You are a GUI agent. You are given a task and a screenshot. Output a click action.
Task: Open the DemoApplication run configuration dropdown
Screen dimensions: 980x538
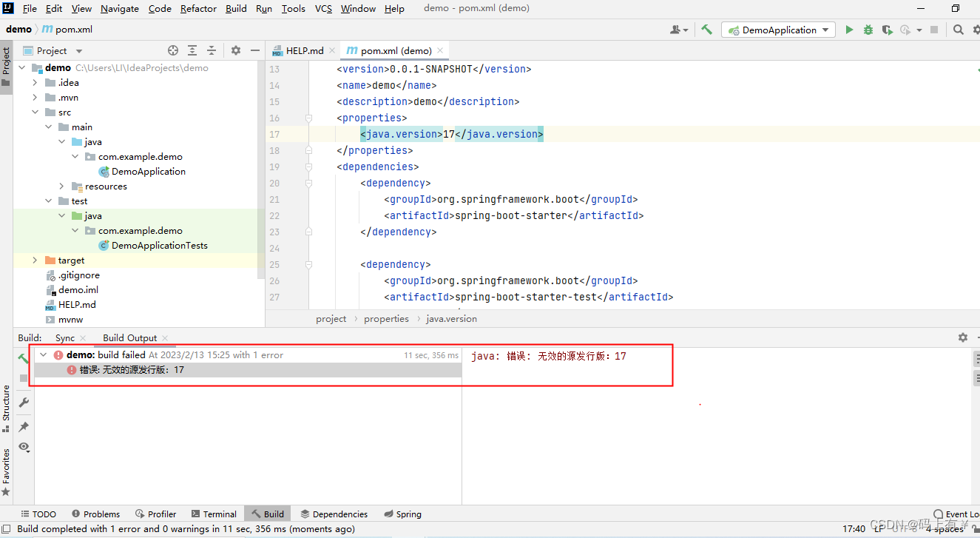click(779, 30)
